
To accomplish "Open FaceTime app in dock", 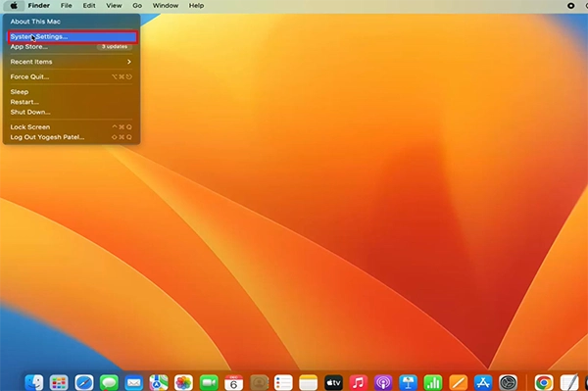I will click(x=209, y=383).
